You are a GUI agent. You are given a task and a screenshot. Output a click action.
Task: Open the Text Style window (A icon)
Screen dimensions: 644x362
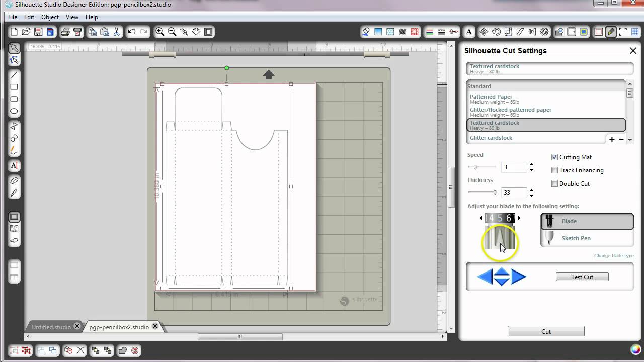point(469,32)
